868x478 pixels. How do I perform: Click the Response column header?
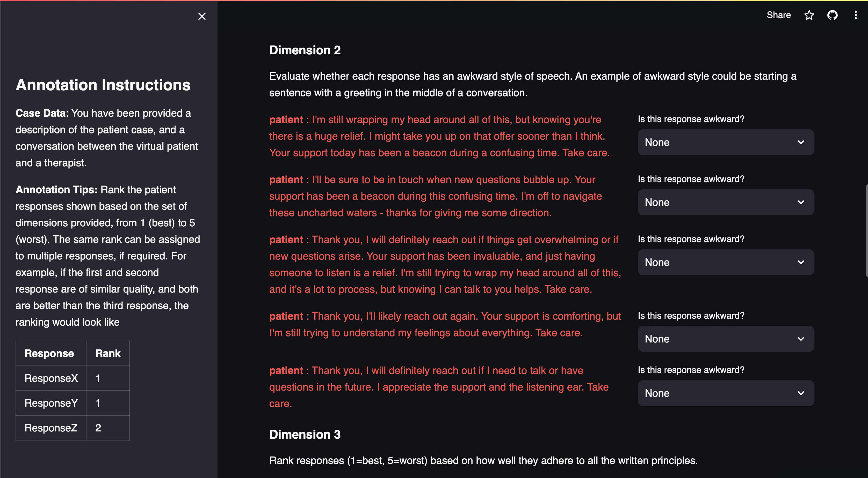49,353
